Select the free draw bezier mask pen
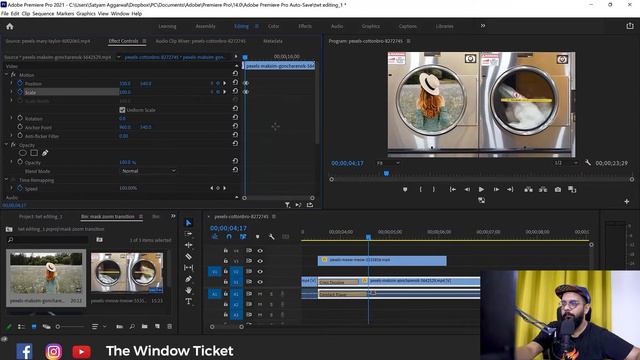640x360 pixels. coord(45,153)
